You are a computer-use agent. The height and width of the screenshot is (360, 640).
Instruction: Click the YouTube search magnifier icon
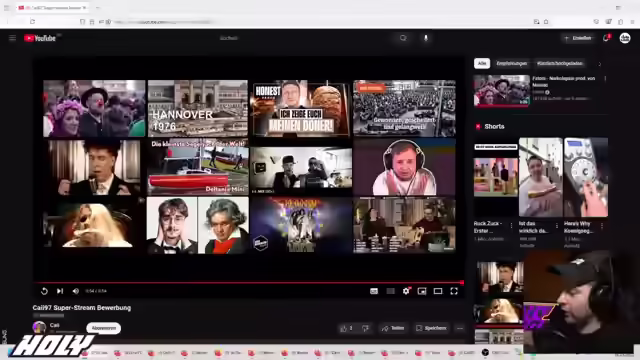click(x=403, y=38)
